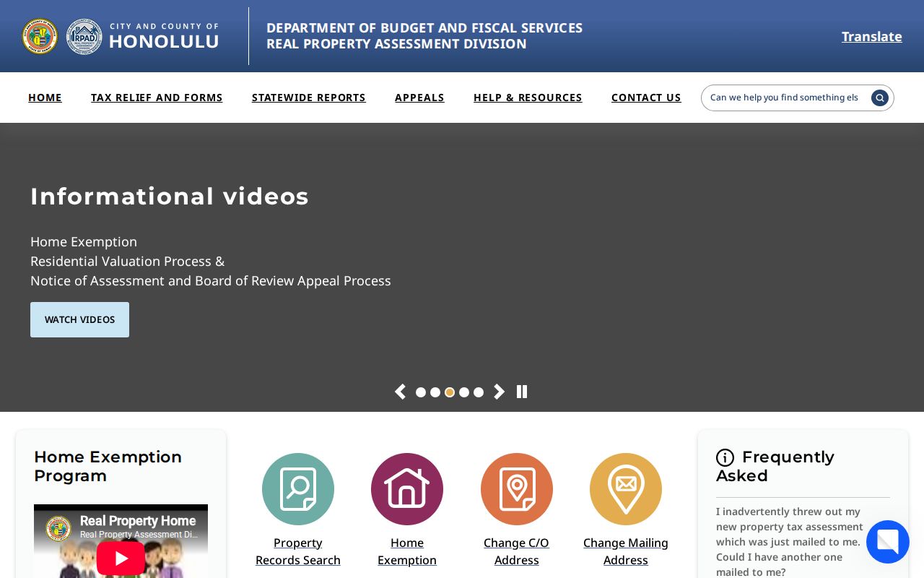This screenshot has width=924, height=578.
Task: Open the chat bubble widget
Action: click(888, 542)
